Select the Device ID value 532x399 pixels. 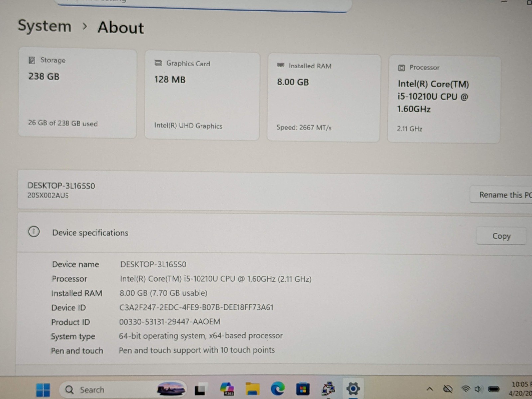click(196, 307)
